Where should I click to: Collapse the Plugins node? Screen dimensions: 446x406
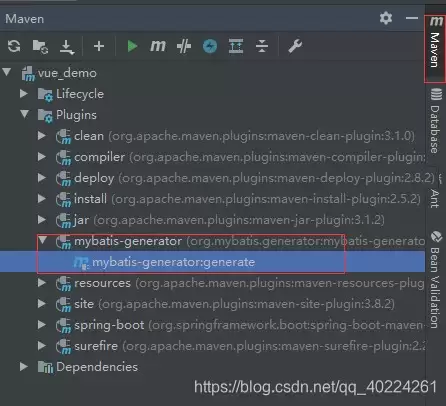point(24,114)
